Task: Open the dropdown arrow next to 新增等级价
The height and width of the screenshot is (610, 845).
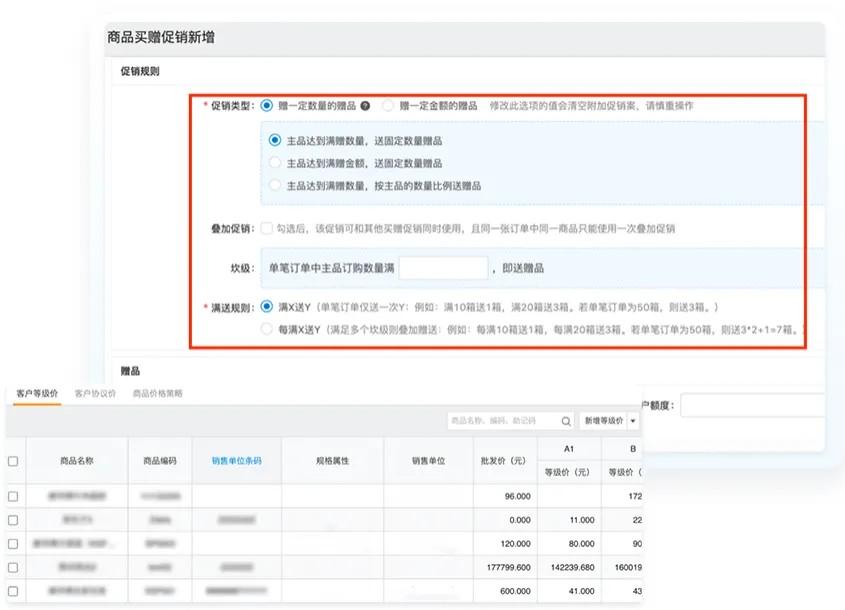Action: coord(633,421)
